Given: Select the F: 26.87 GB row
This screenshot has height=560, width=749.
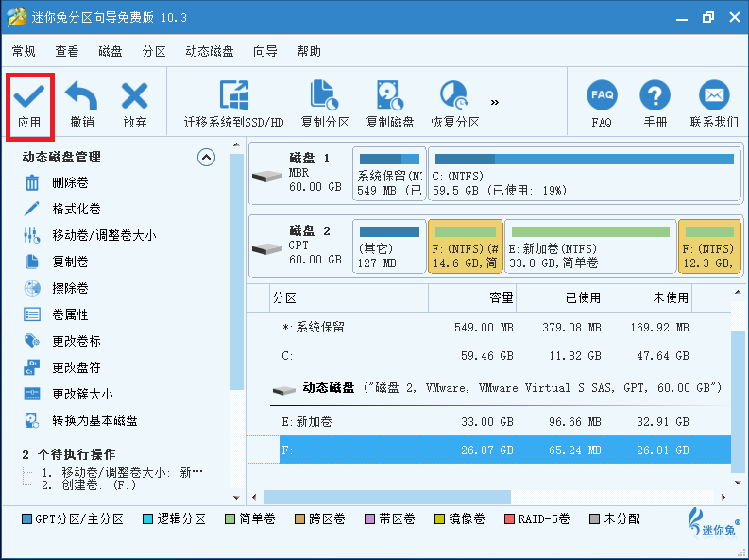Looking at the screenshot, I should click(x=488, y=450).
